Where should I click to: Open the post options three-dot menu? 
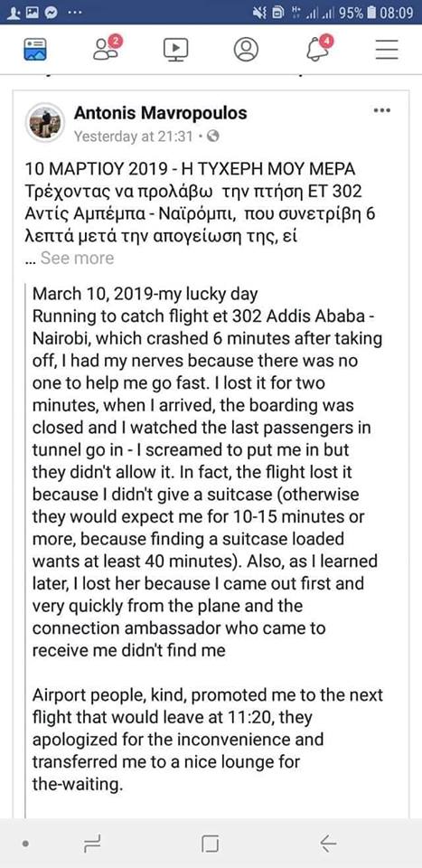click(x=382, y=110)
